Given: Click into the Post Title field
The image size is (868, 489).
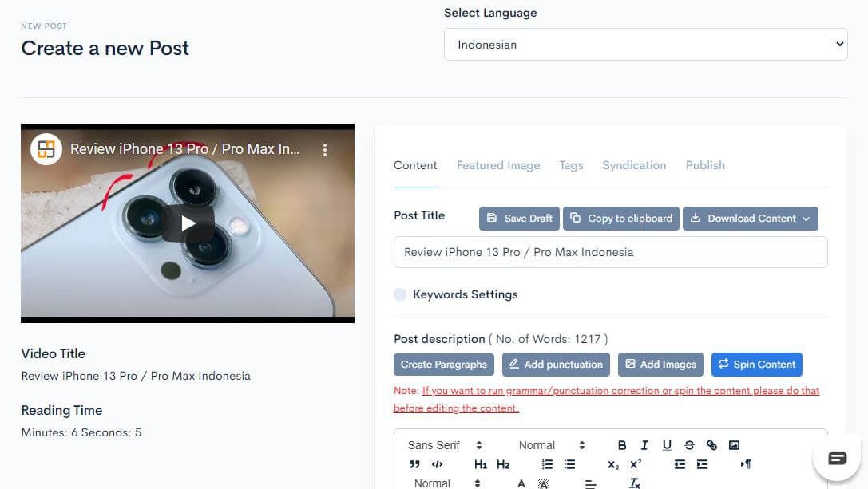Looking at the screenshot, I should click(611, 252).
